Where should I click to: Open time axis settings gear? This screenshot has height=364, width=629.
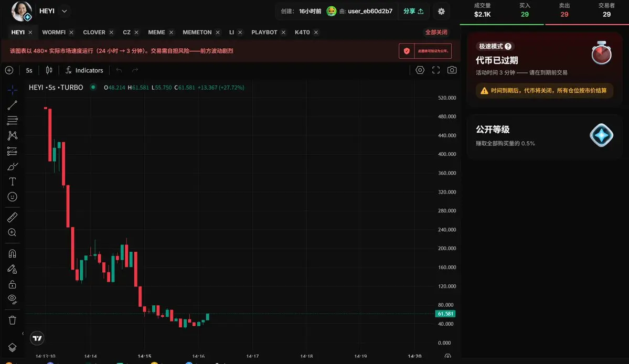[x=447, y=356]
